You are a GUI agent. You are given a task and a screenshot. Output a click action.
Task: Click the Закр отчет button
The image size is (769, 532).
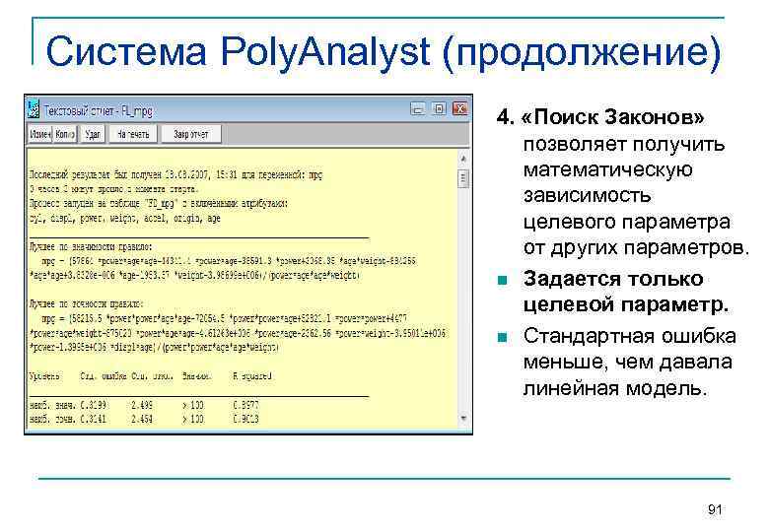(x=191, y=134)
